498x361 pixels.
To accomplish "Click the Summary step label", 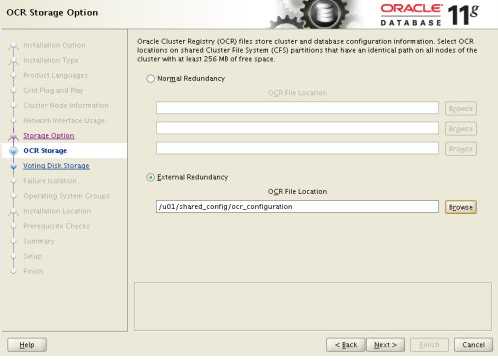I will (39, 241).
